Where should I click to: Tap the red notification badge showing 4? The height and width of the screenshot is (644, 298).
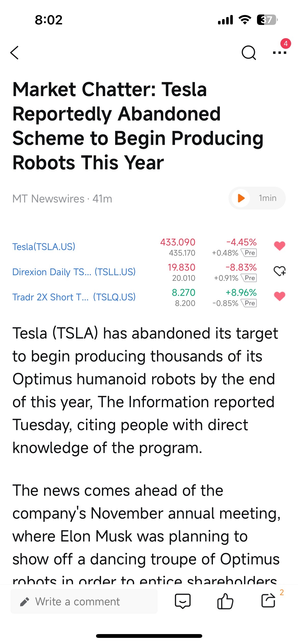pos(286,43)
